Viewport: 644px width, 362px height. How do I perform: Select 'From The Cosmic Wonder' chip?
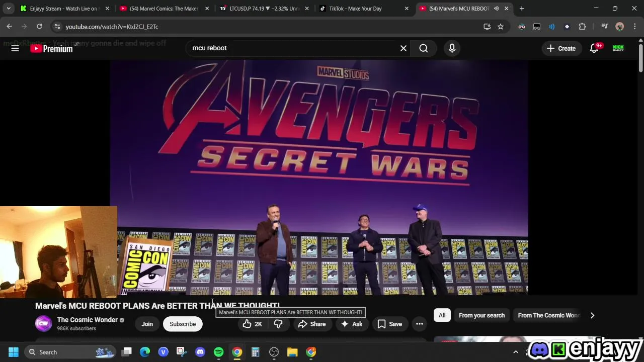pos(548,315)
